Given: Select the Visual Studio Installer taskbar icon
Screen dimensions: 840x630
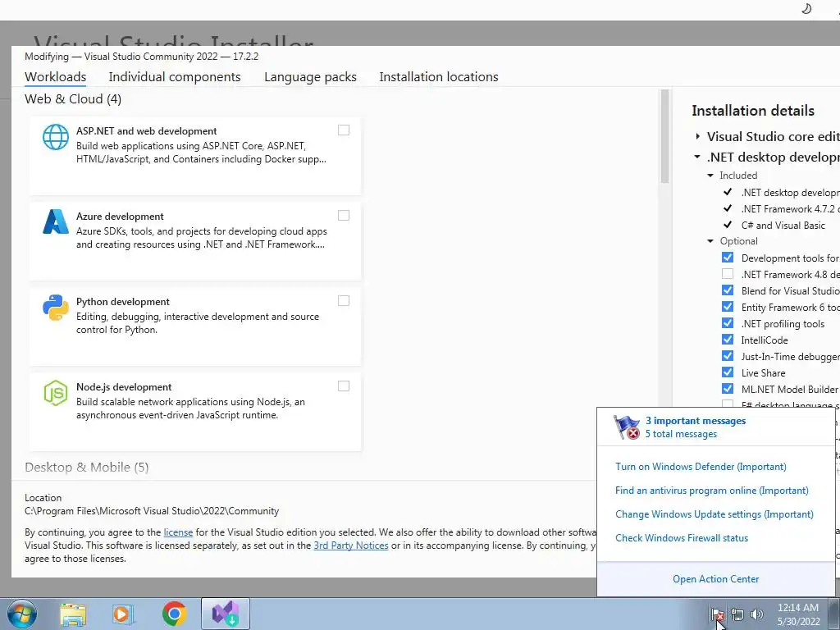Looking at the screenshot, I should 225,614.
